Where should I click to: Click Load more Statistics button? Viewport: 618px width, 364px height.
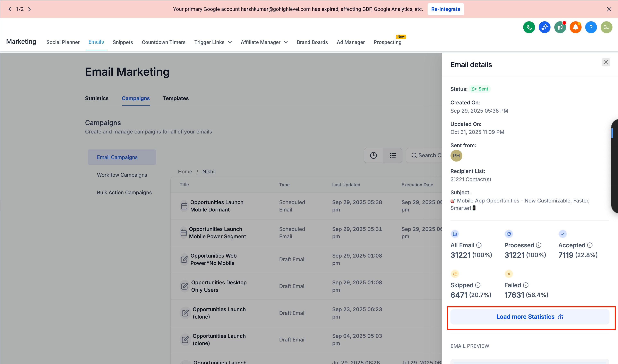coord(530,317)
